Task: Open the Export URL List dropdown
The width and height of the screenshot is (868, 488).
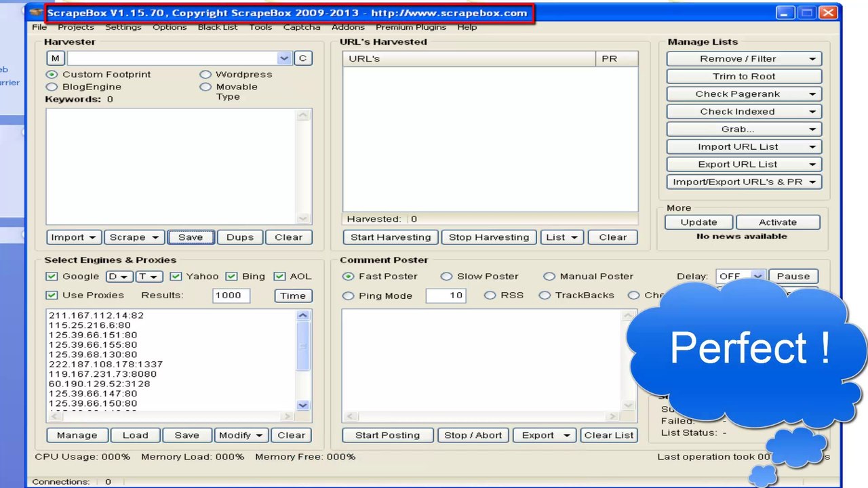Action: 744,165
